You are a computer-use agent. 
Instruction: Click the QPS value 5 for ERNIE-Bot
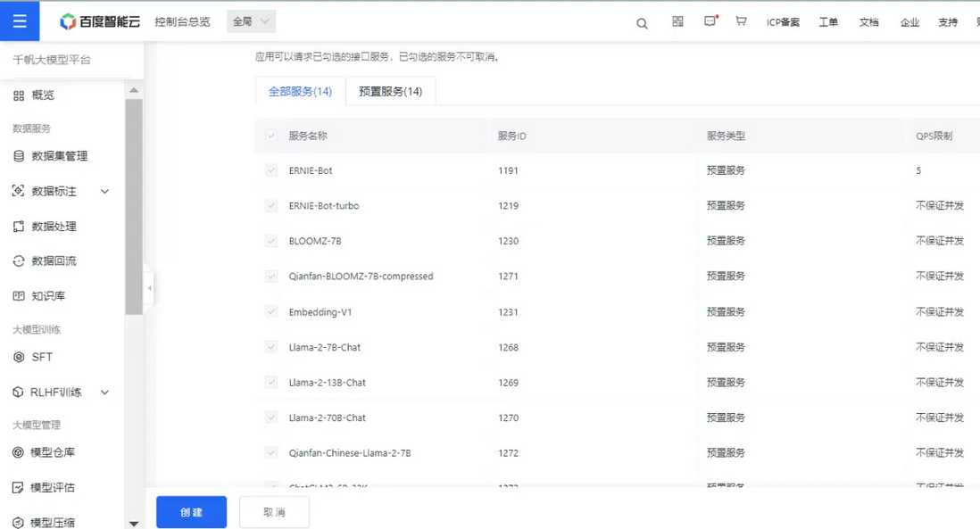click(918, 170)
